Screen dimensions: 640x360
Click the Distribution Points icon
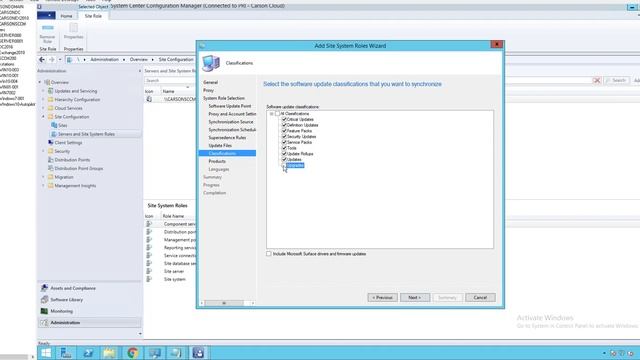click(51, 160)
